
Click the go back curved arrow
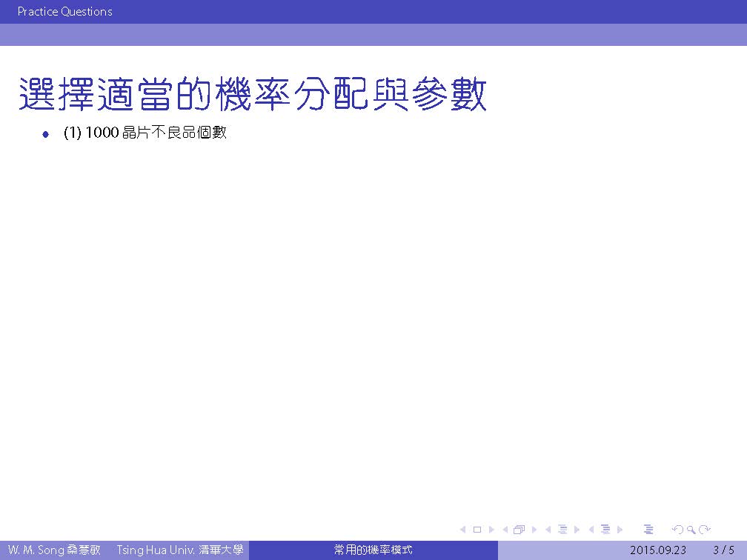point(677,530)
